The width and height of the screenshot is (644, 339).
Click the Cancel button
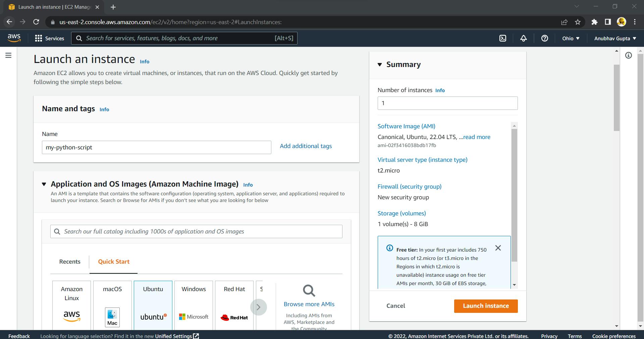396,306
